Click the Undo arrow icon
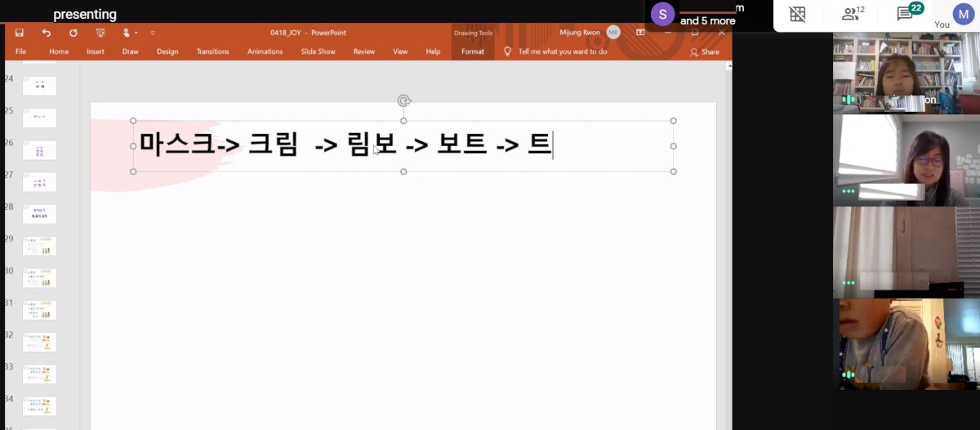Viewport: 980px width, 430px height. point(47,33)
